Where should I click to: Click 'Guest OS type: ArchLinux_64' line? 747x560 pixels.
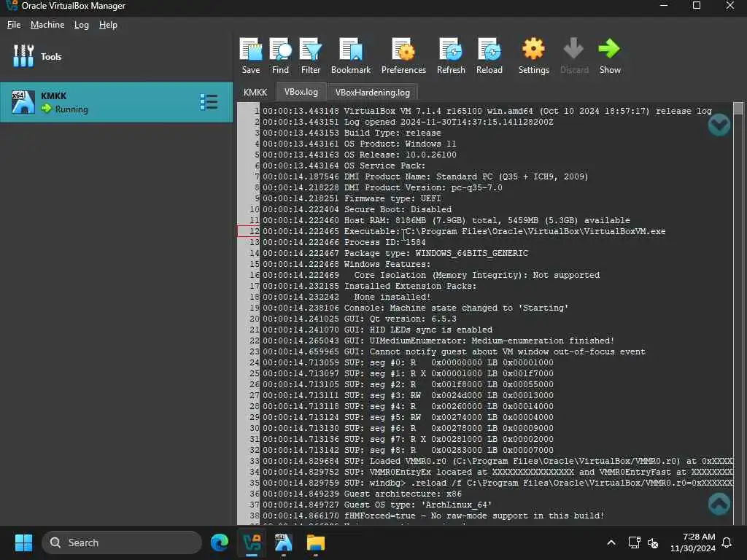pyautogui.click(x=377, y=505)
